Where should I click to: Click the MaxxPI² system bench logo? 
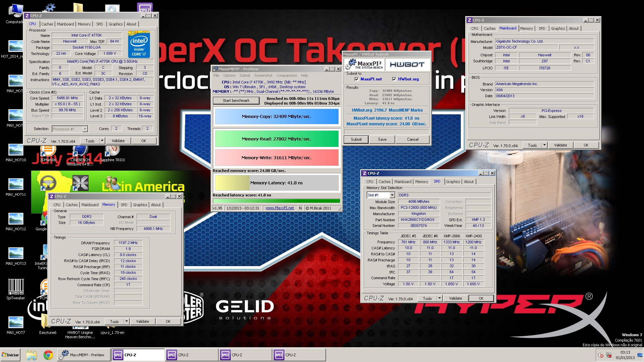click(364, 64)
